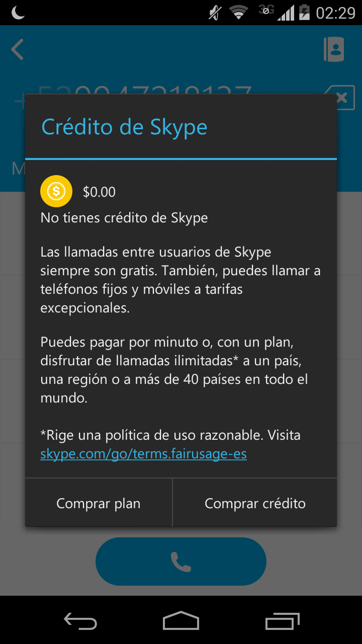Tap the Android home navigation icon
The width and height of the screenshot is (362, 644).
point(181,621)
